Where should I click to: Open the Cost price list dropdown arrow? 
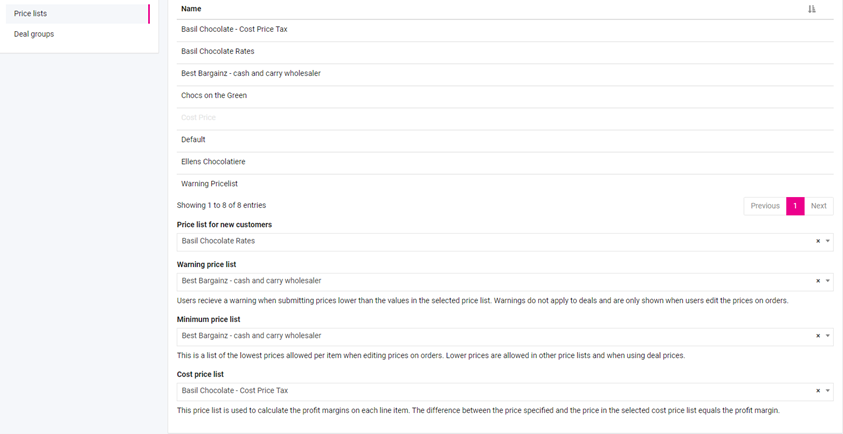[828, 391]
